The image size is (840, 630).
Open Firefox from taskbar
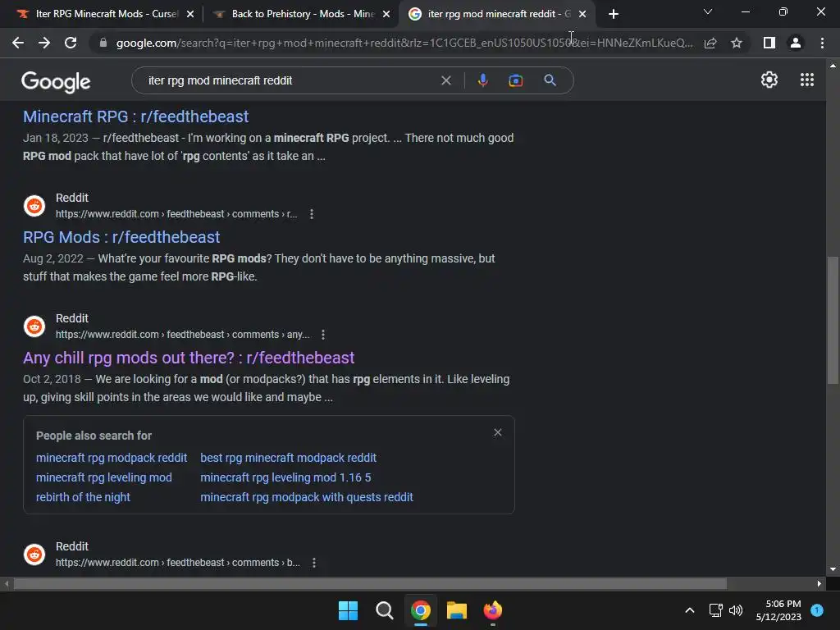(492, 610)
